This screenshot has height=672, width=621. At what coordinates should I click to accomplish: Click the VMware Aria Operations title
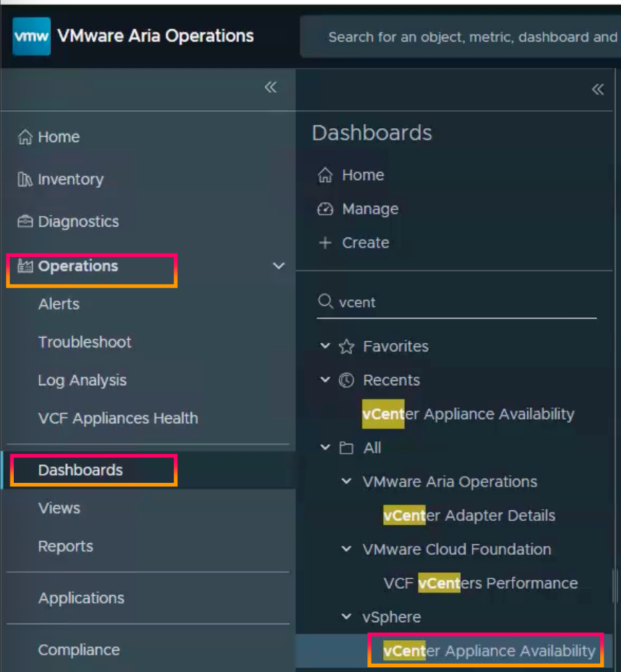[x=155, y=36]
